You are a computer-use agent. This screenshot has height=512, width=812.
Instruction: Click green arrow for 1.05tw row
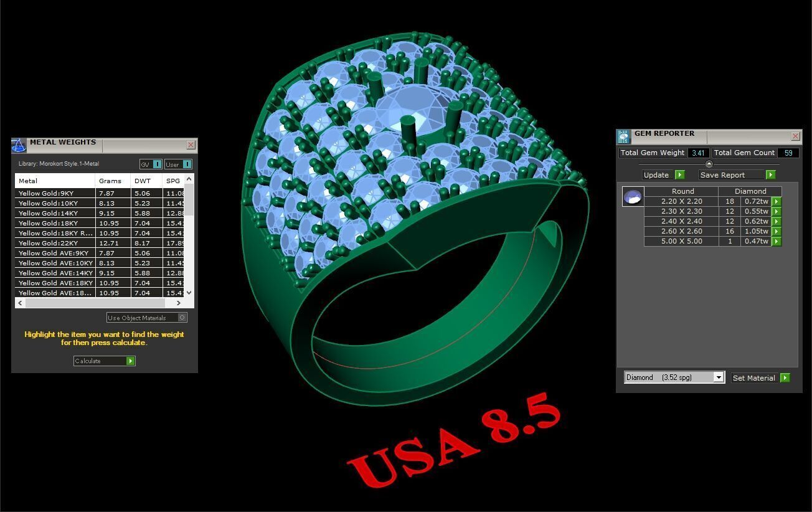click(776, 232)
